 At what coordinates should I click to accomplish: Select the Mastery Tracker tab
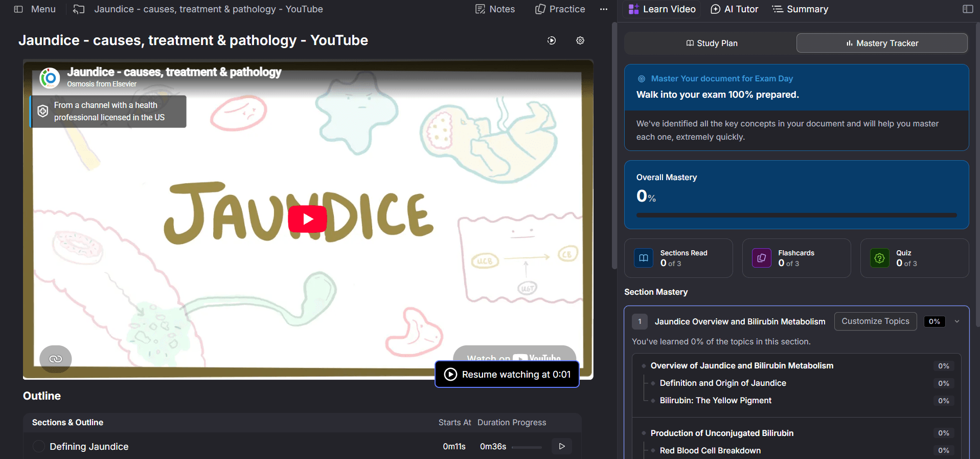tap(882, 43)
